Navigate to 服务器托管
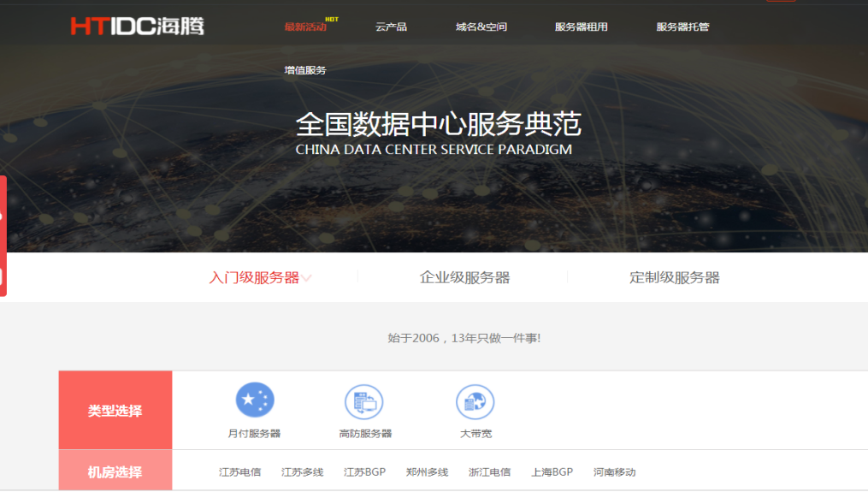The height and width of the screenshot is (492, 868). click(682, 27)
